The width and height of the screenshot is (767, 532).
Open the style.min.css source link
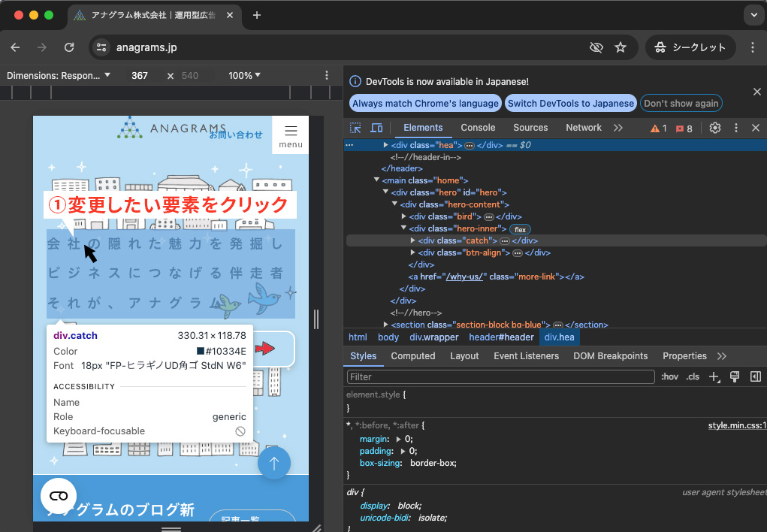click(736, 425)
